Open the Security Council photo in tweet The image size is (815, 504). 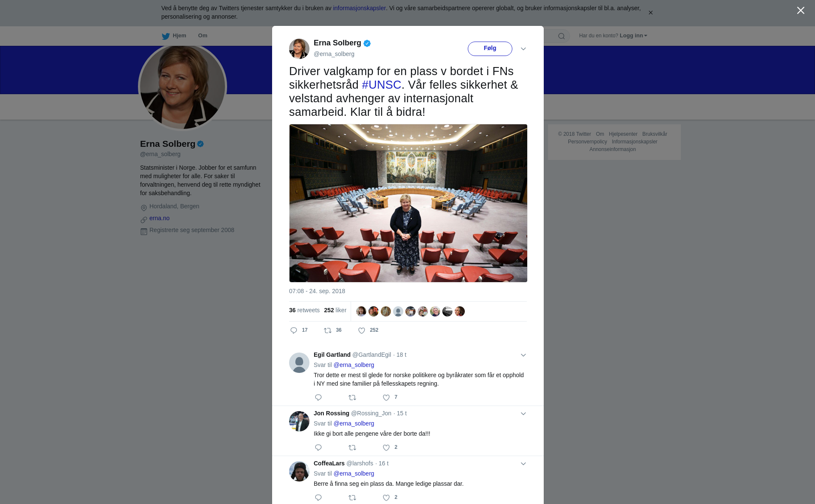tap(408, 203)
